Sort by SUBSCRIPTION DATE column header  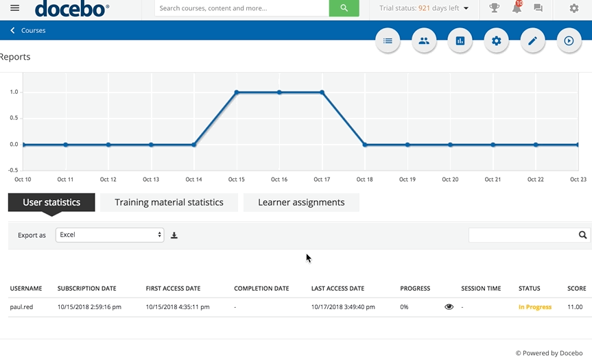coord(87,289)
